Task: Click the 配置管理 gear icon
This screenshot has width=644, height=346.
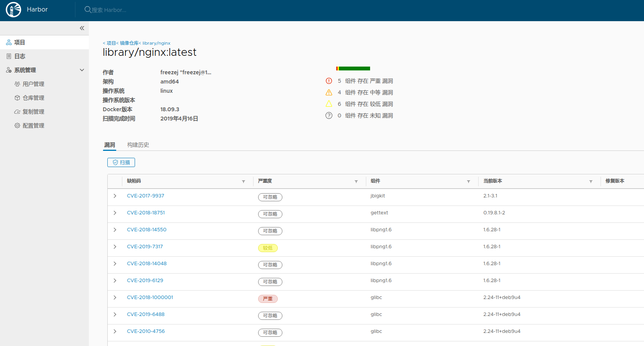Action: tap(17, 125)
